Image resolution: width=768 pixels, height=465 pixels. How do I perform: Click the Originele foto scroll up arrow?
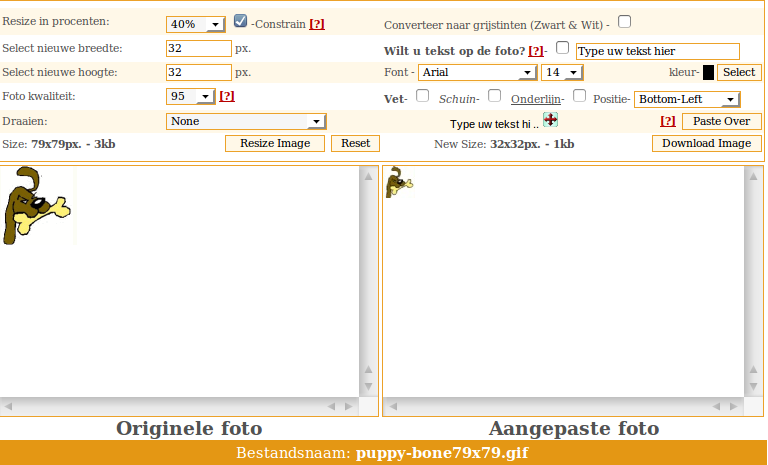coord(368,176)
